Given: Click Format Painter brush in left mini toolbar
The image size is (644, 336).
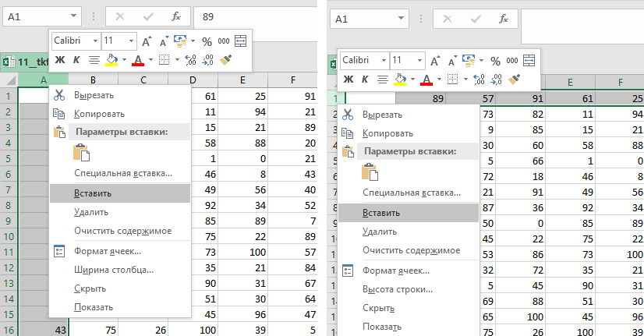Looking at the screenshot, I should (226, 59).
